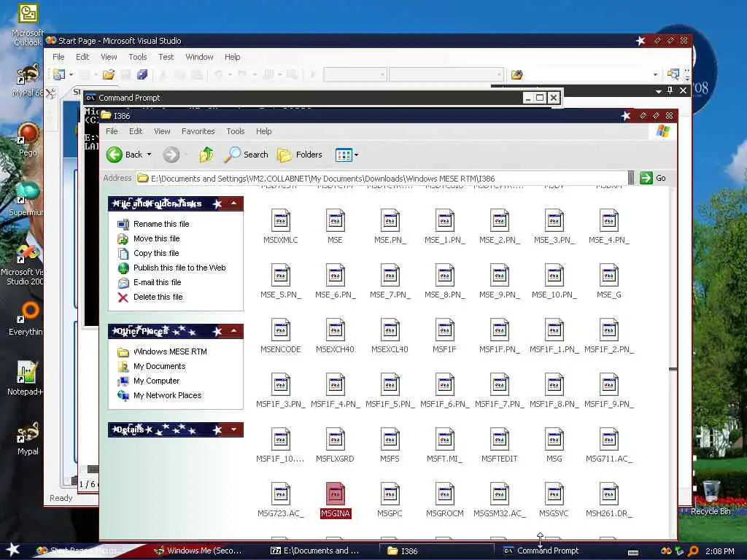The image size is (747, 560).
Task: Click the Go button next to address
Action: click(653, 178)
